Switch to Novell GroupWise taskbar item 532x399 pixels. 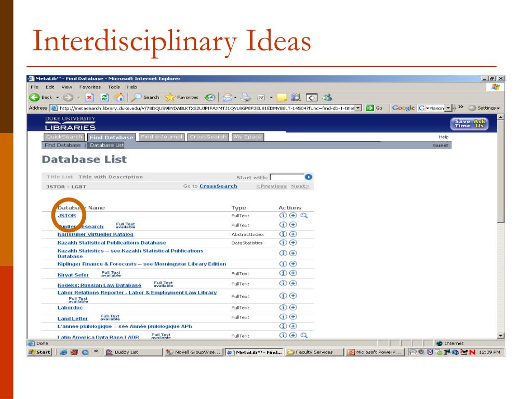point(193,352)
